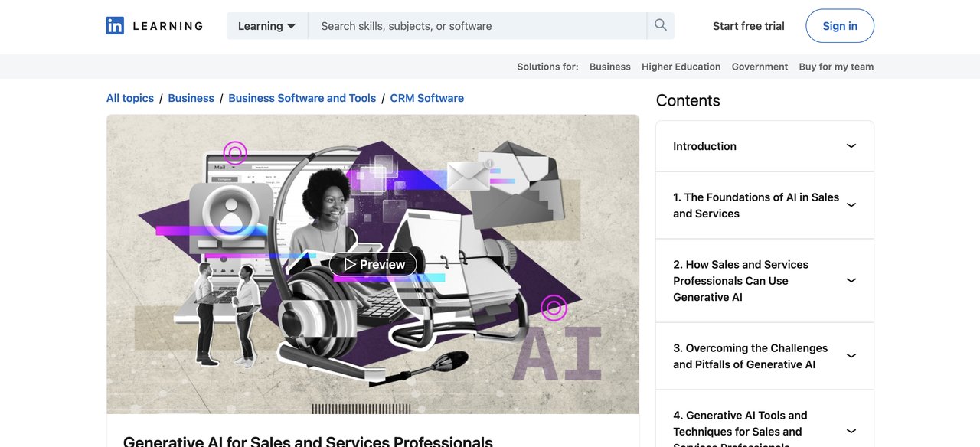Screen dimensions: 980x447
Task: Expand How Sales Professionals Can Use section
Action: tap(765, 281)
